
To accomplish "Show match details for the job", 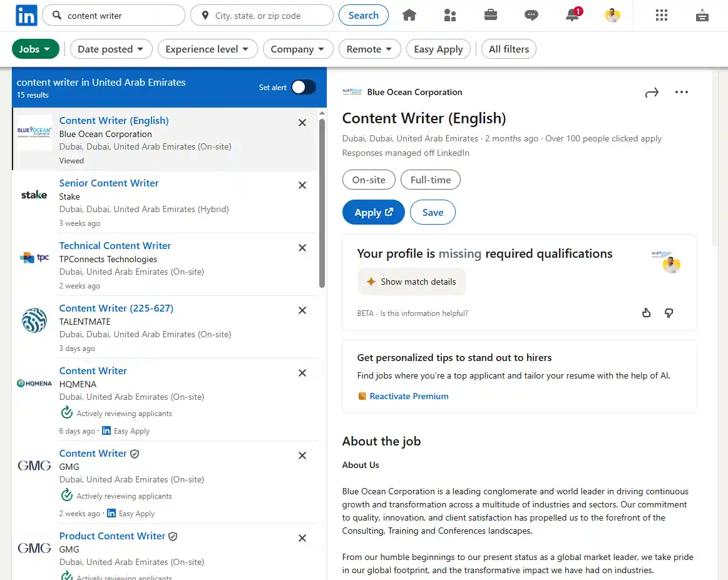I will 411,282.
